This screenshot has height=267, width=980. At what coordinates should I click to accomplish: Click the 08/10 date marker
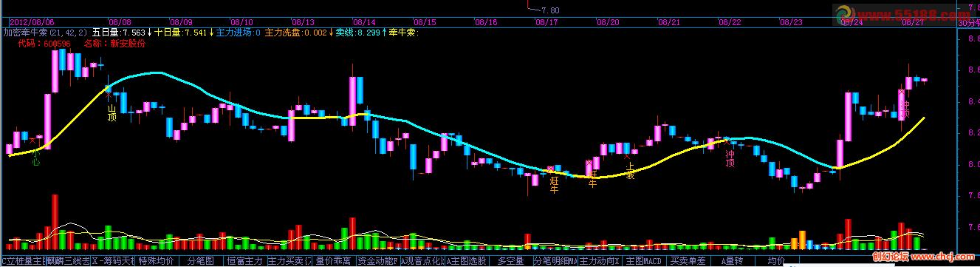241,23
